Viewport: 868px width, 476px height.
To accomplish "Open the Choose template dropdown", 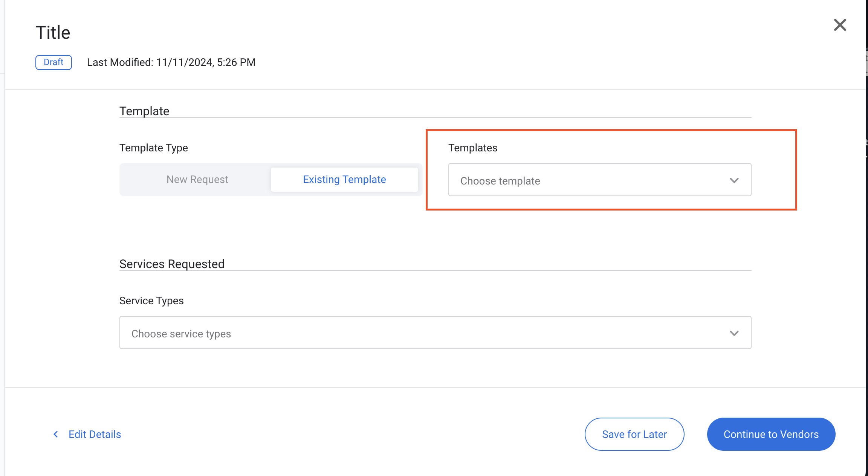I will [x=599, y=180].
